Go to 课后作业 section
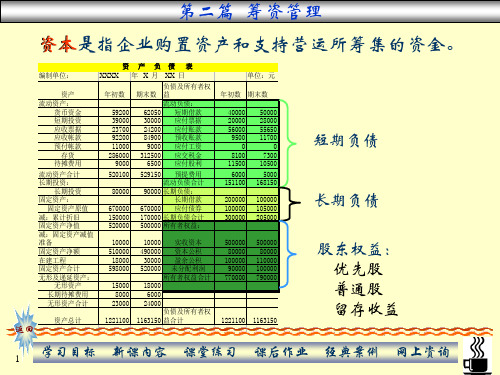Screen dimensions: 500x375 pos(281,352)
